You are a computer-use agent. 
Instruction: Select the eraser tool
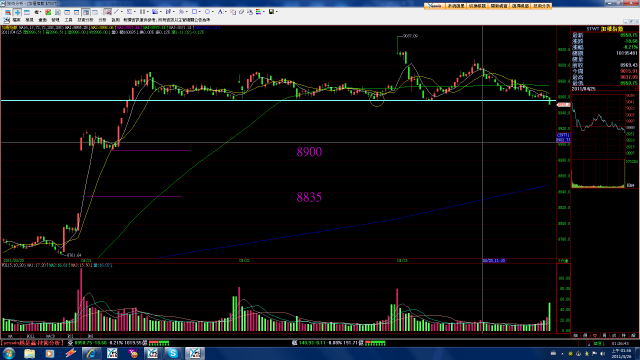(241, 12)
